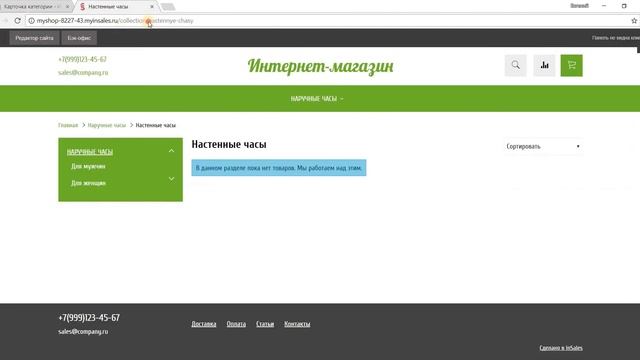Click the Интернет-магазин logo
Viewport: 640px width, 360px height.
320,66
